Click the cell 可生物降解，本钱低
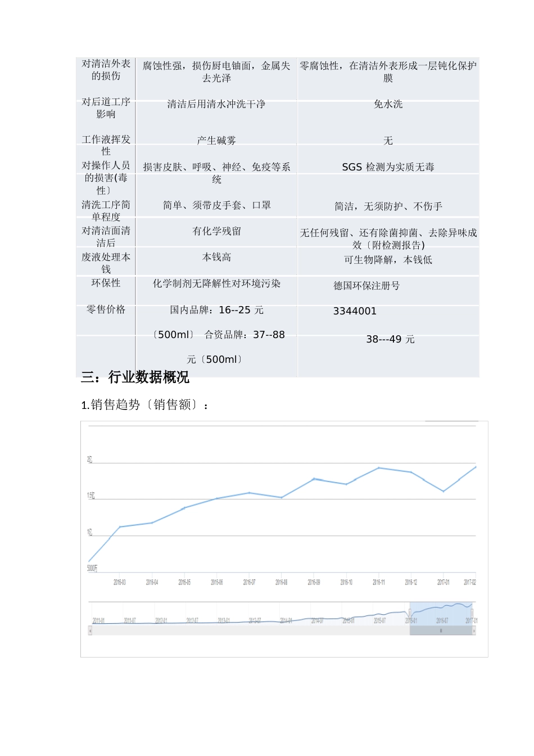The image size is (534, 756). [388, 260]
